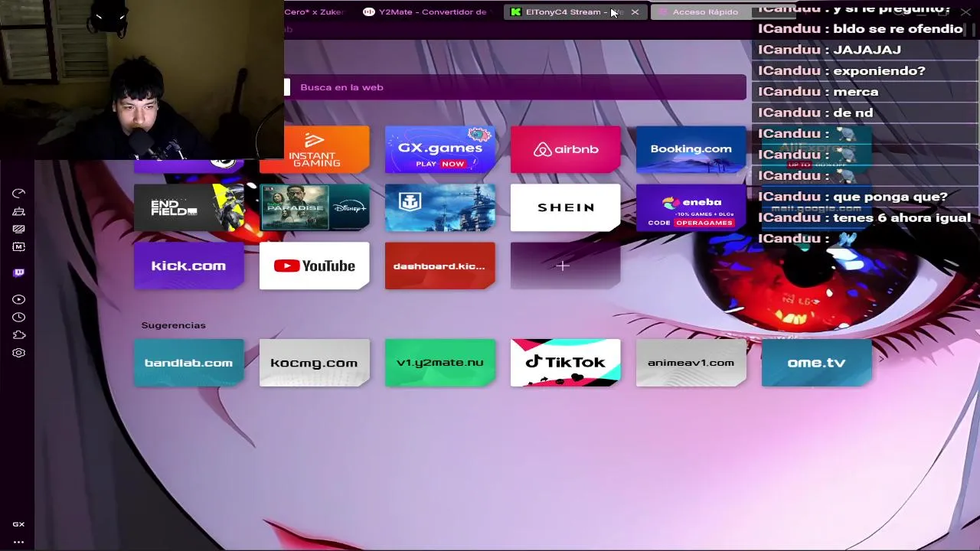
Task: Open airbnb speed dial tile
Action: coord(565,149)
